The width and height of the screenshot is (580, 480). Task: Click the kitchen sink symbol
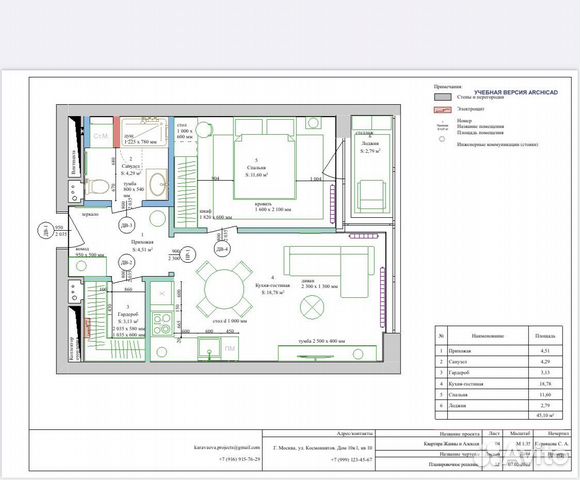pos(209,348)
